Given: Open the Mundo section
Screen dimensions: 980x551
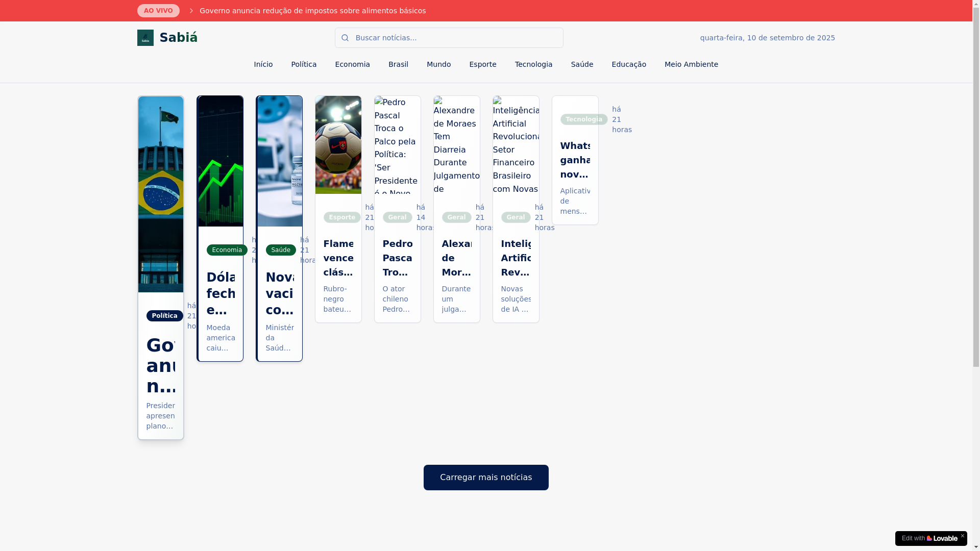Looking at the screenshot, I should pyautogui.click(x=439, y=64).
